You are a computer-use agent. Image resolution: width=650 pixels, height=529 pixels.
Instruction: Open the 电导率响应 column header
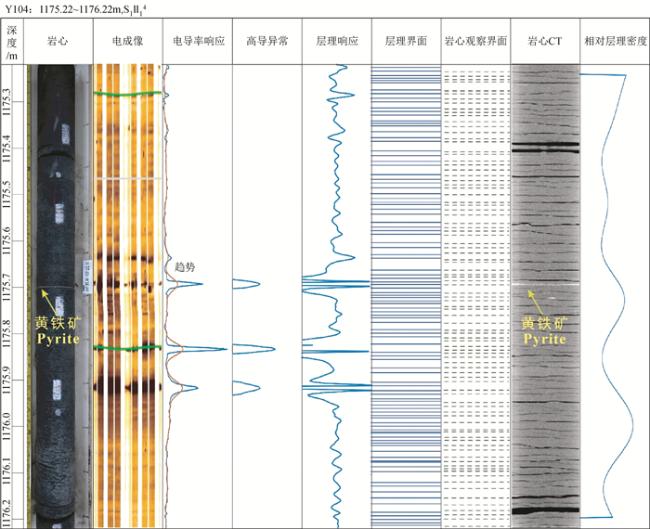pos(197,41)
